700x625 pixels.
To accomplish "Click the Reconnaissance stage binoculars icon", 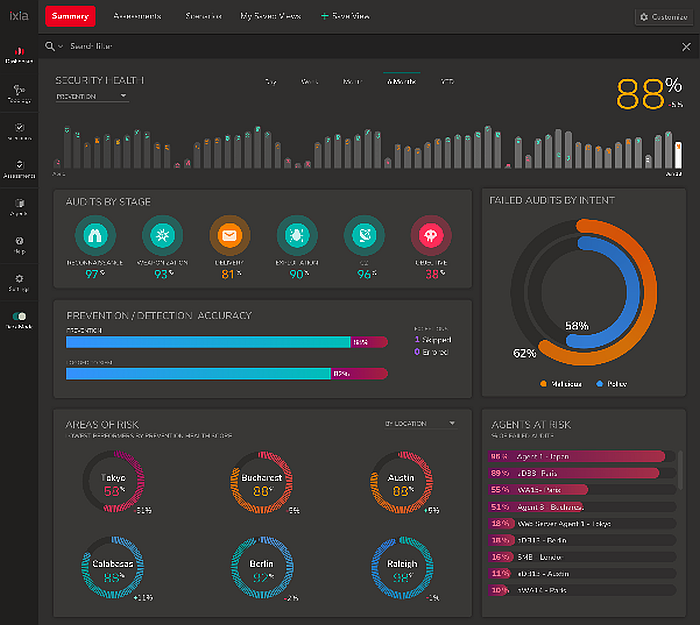I will (x=95, y=236).
